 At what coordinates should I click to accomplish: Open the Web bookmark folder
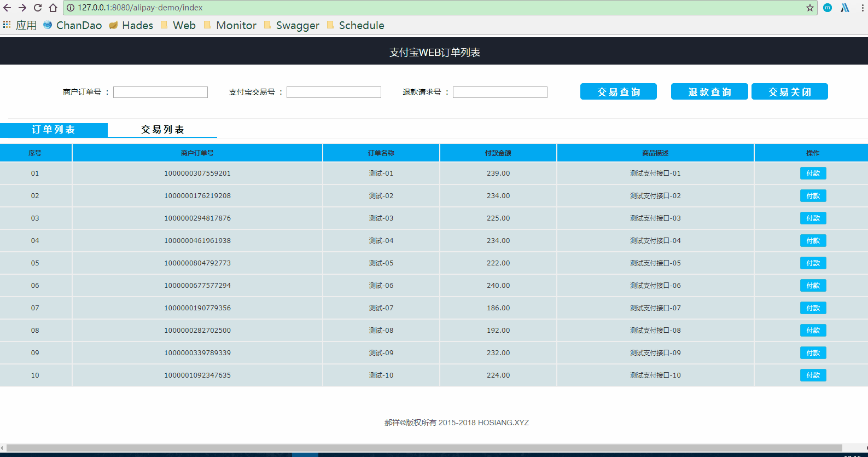pyautogui.click(x=178, y=25)
